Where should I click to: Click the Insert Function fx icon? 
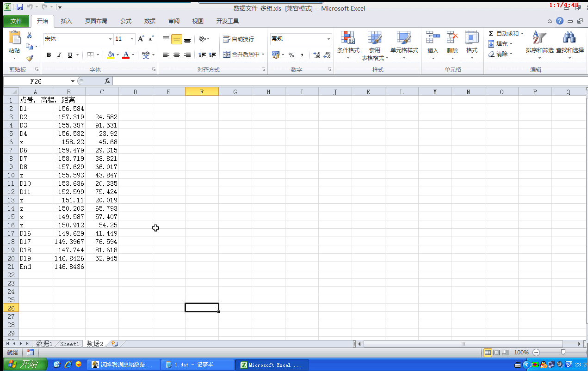(107, 81)
